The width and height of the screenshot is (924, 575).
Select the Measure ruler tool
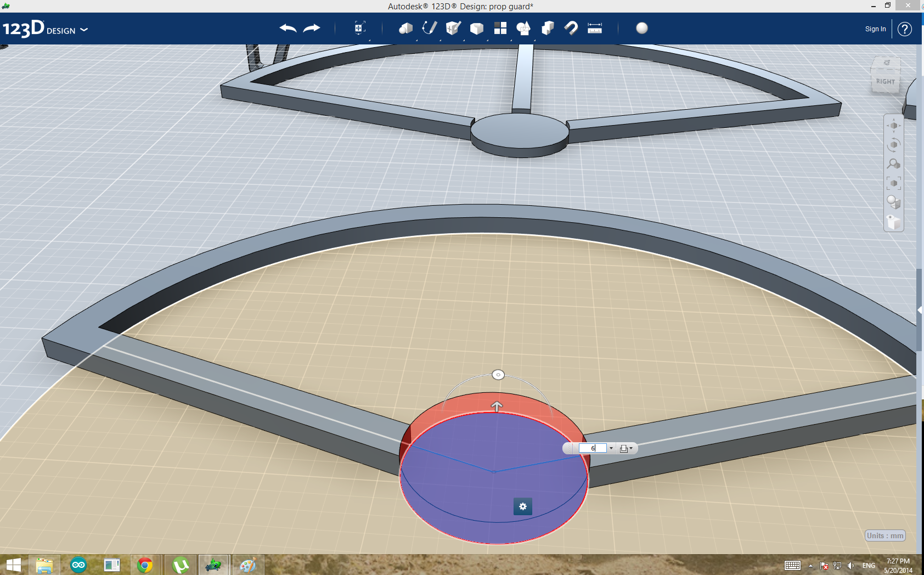pos(595,28)
